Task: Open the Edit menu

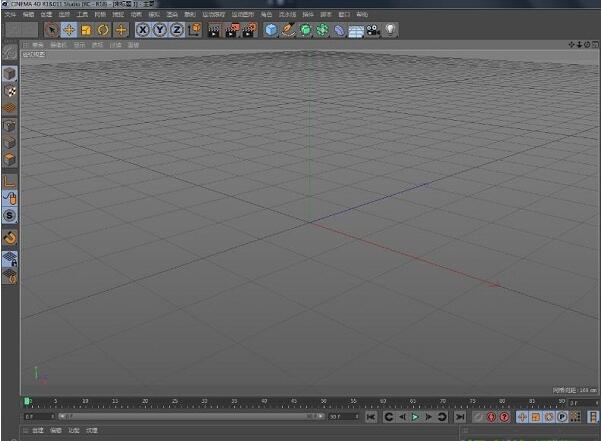Action: tap(28, 15)
